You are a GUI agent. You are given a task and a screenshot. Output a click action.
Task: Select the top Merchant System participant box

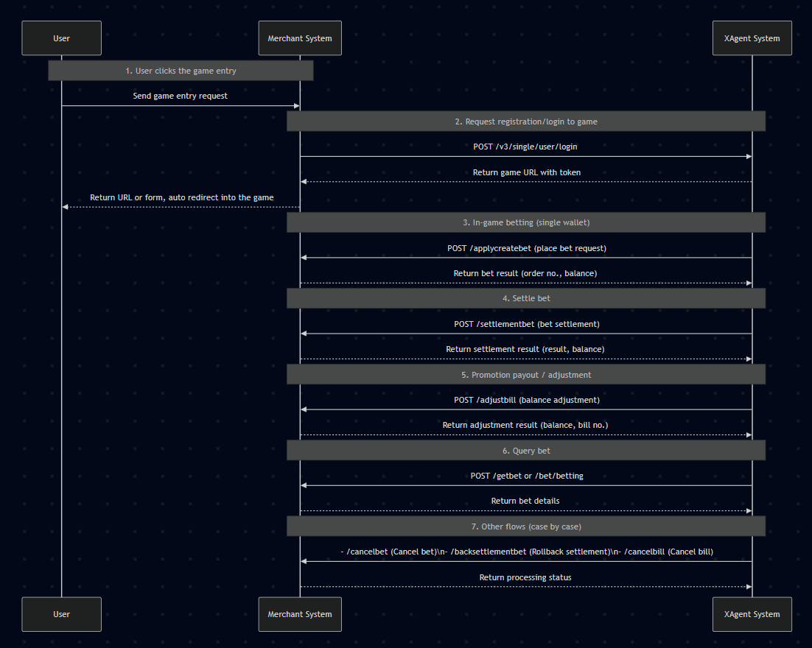300,38
